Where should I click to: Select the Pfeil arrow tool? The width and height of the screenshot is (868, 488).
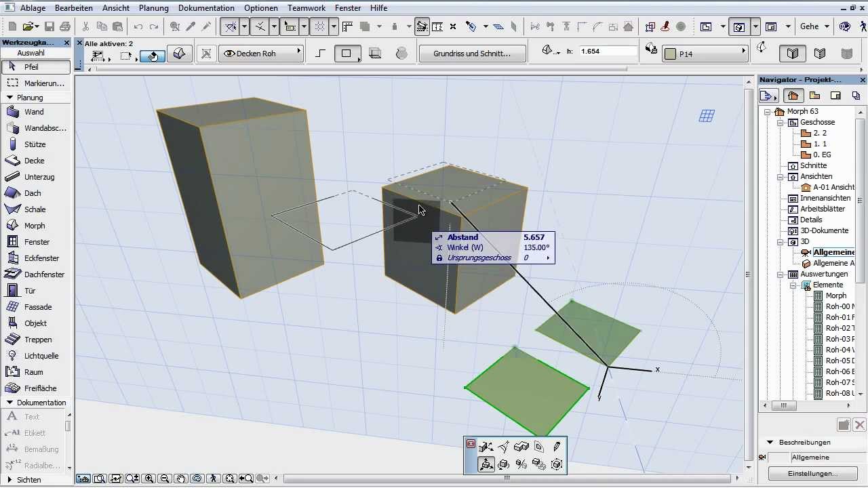(x=35, y=67)
